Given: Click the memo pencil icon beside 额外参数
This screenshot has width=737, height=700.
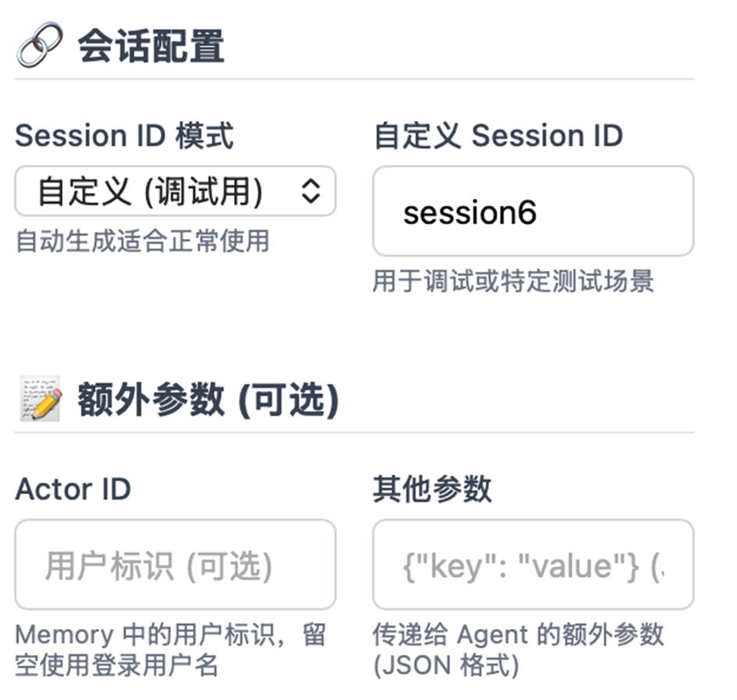Looking at the screenshot, I should coord(40,400).
